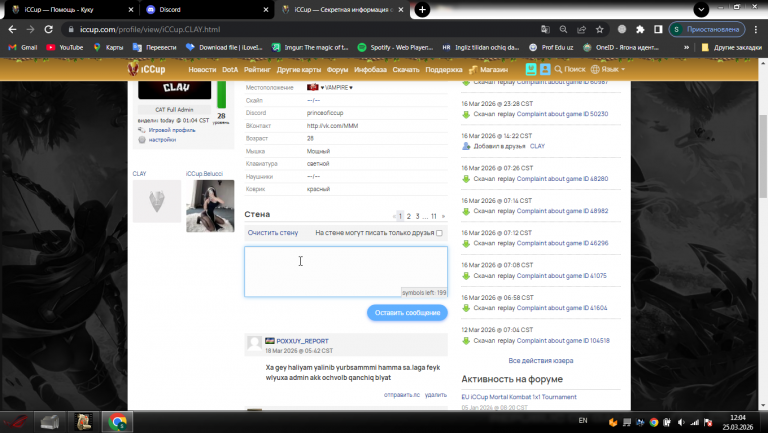Open Chrome from the taskbar
768x433 pixels.
(x=117, y=422)
